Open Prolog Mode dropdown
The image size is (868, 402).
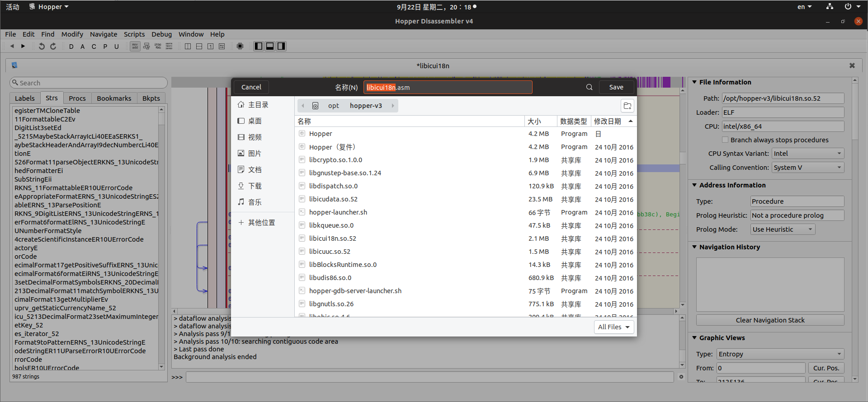coord(783,229)
